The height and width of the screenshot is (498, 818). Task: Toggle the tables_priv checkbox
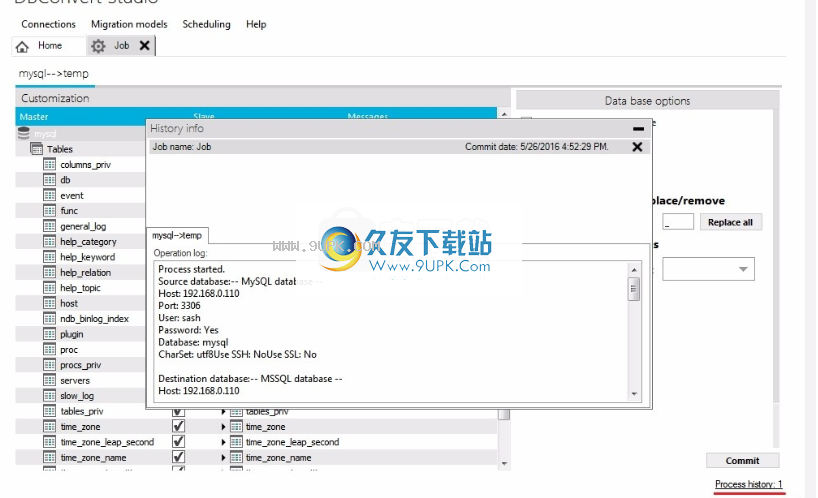click(178, 412)
